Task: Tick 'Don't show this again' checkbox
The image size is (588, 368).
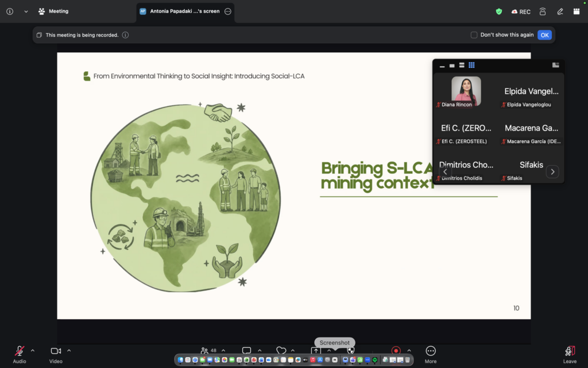Action: point(474,35)
